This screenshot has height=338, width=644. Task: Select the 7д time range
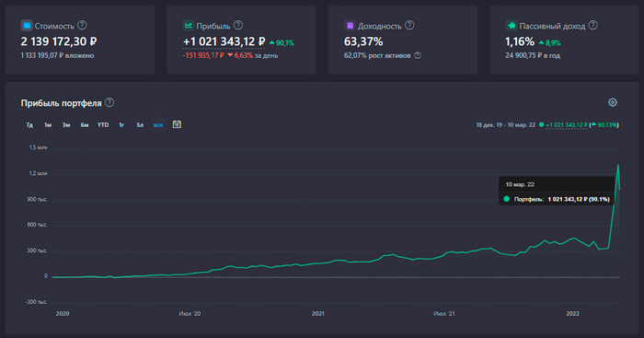pyautogui.click(x=29, y=125)
